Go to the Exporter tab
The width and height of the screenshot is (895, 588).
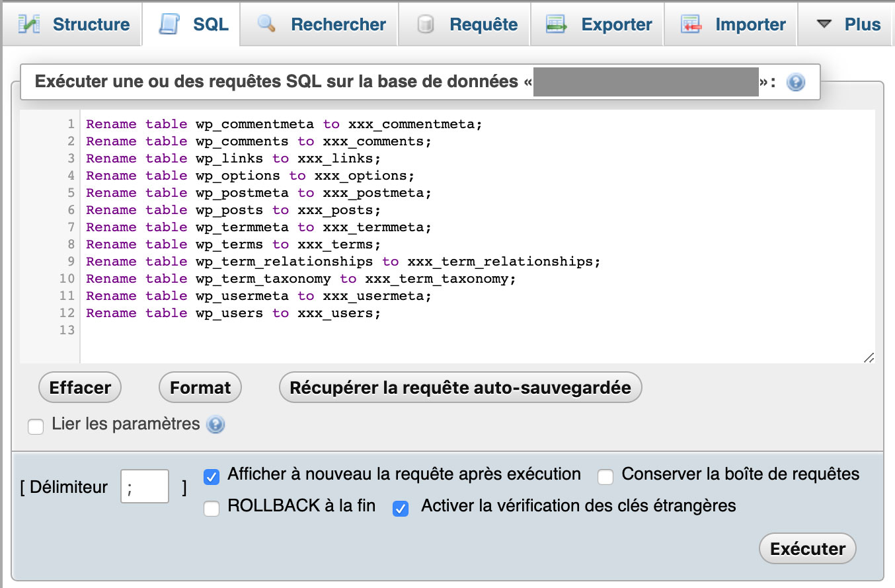point(598,24)
